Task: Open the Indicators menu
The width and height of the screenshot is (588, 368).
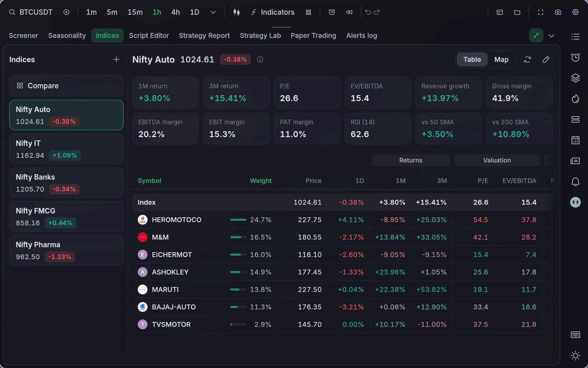Action: [x=273, y=12]
